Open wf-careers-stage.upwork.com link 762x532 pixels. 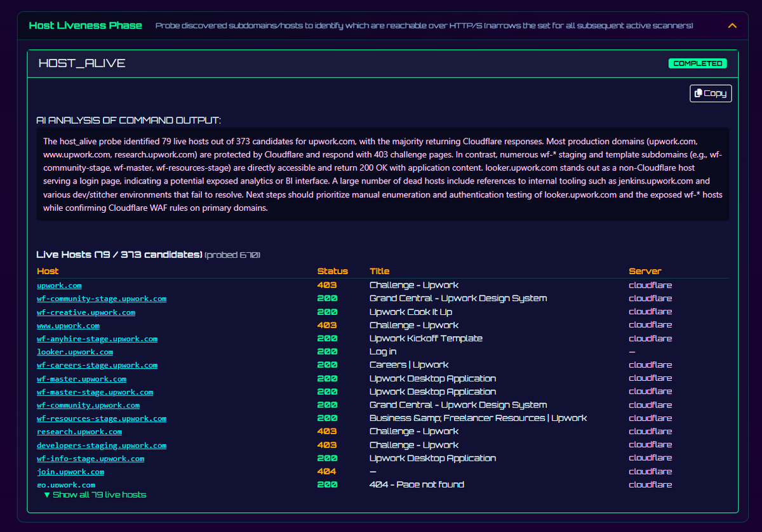coord(97,365)
